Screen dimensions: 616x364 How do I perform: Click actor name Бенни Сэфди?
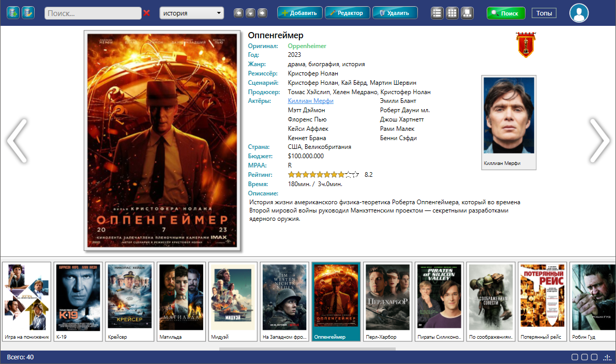[398, 138]
